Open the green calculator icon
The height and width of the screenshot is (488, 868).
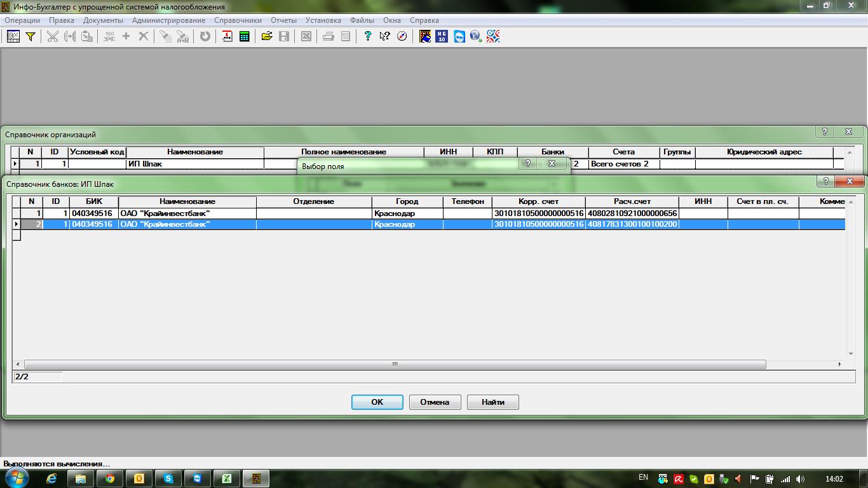point(244,36)
